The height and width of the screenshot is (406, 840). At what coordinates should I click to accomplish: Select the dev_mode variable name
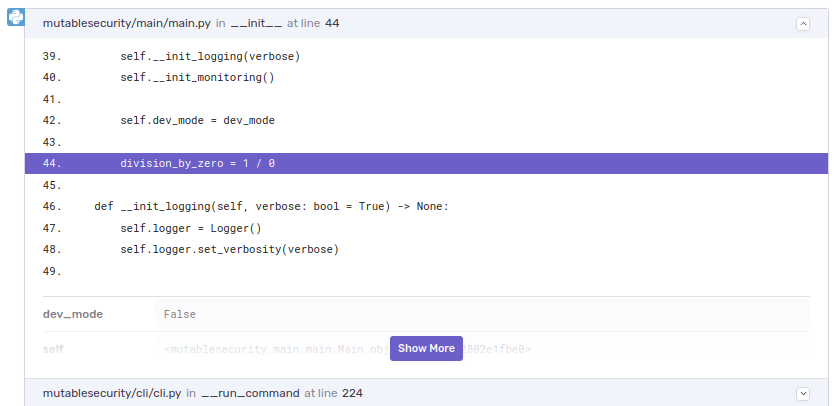73,314
